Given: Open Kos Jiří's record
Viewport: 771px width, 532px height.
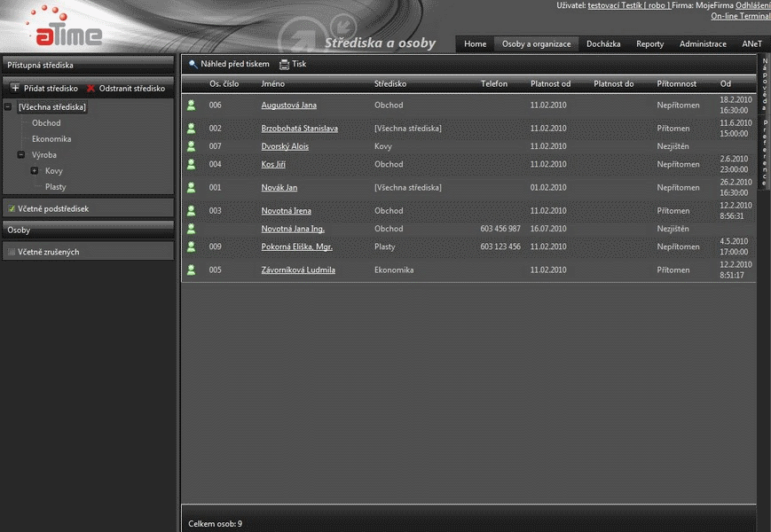Looking at the screenshot, I should coord(273,164).
